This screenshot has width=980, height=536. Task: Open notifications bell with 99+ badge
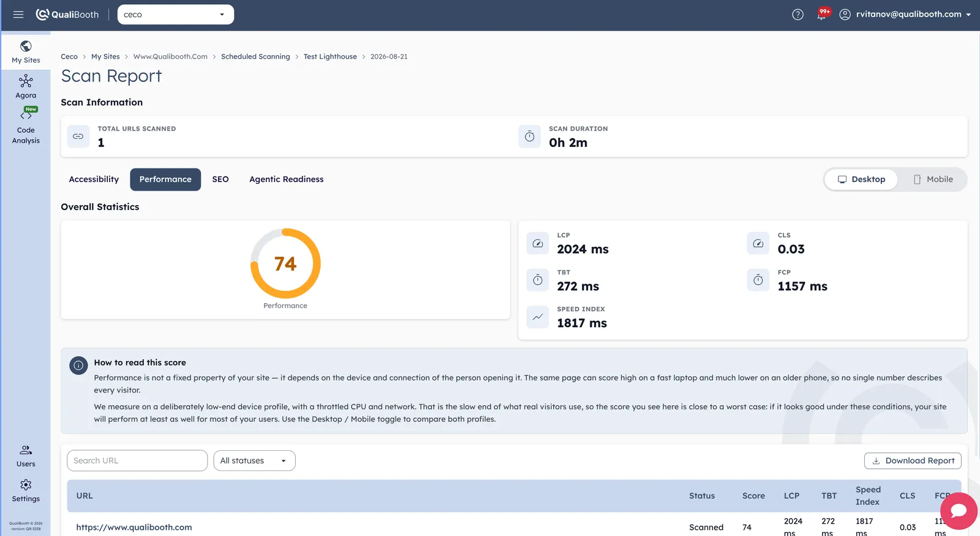point(822,13)
